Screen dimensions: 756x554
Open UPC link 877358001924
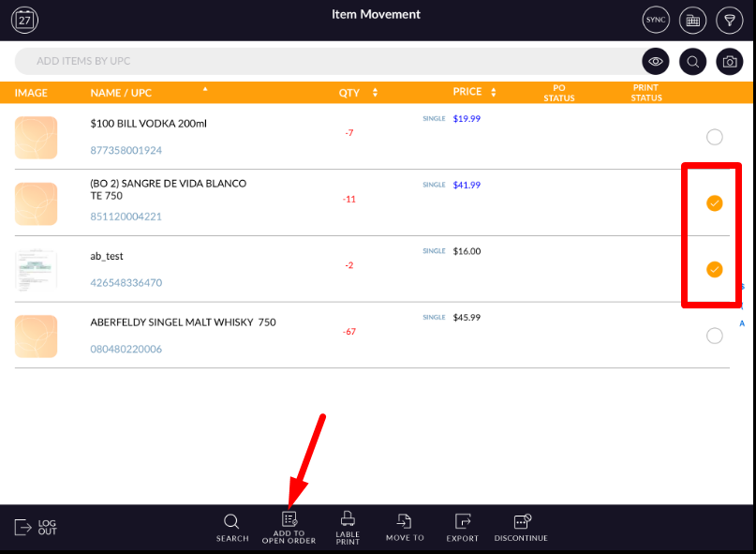point(126,150)
